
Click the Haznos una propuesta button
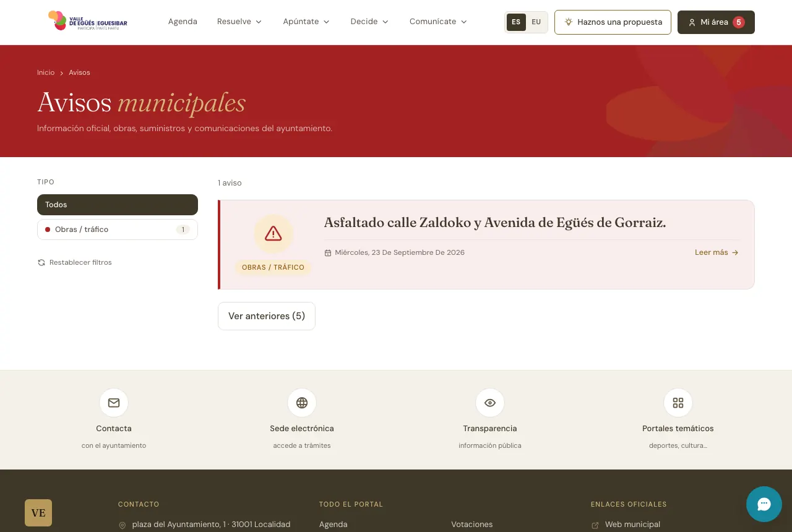click(613, 22)
